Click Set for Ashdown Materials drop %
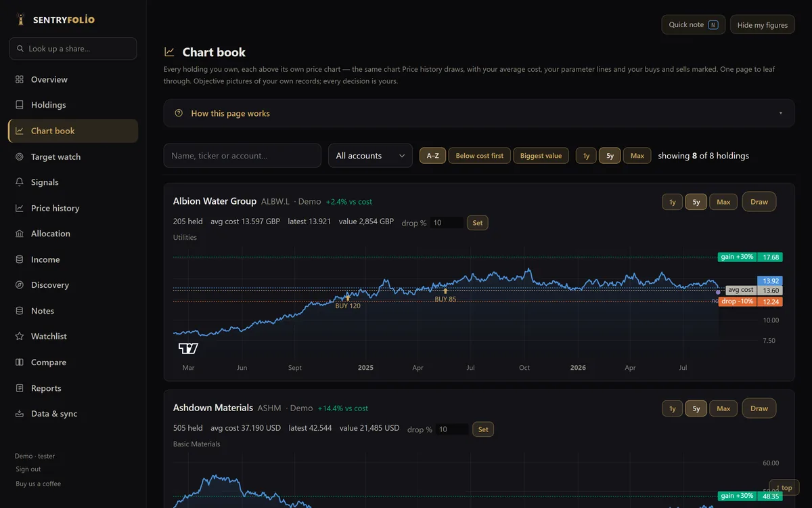Screen dimensions: 812x508 (x=483, y=429)
